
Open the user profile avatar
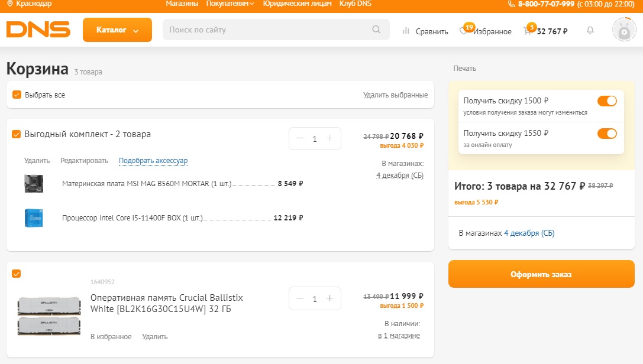623,30
